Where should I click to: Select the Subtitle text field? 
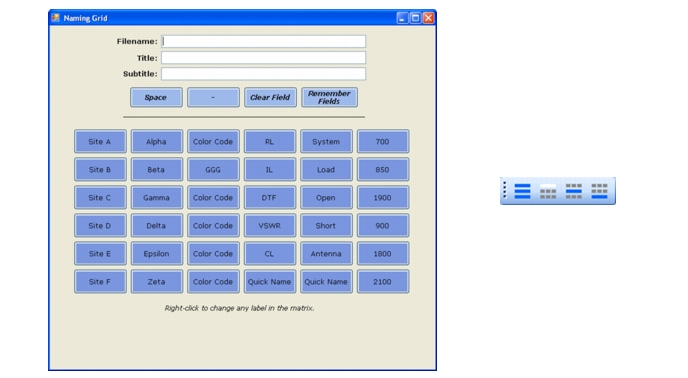click(x=263, y=74)
